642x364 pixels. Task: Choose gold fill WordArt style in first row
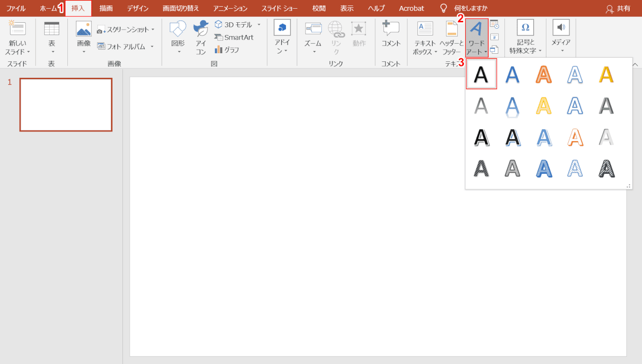pyautogui.click(x=606, y=74)
